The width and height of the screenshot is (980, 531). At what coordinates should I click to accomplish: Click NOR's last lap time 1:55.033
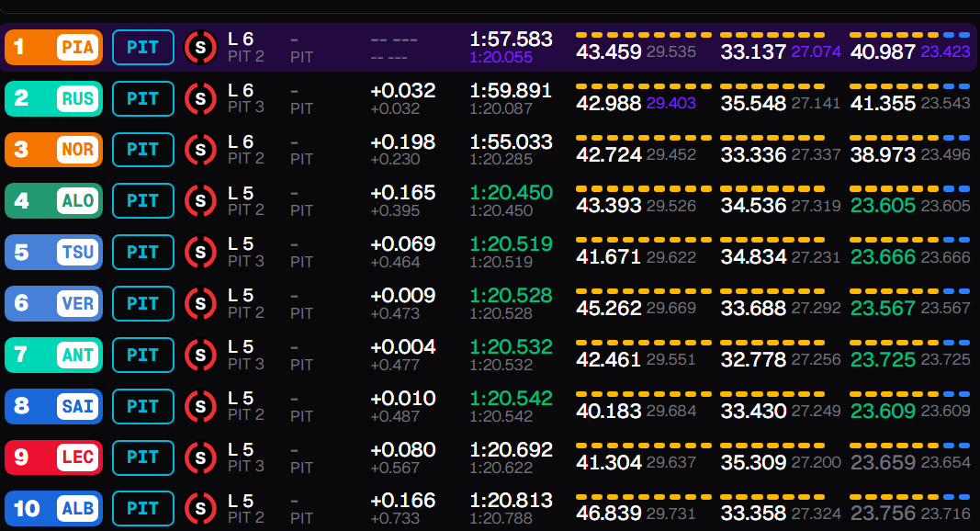tap(512, 141)
